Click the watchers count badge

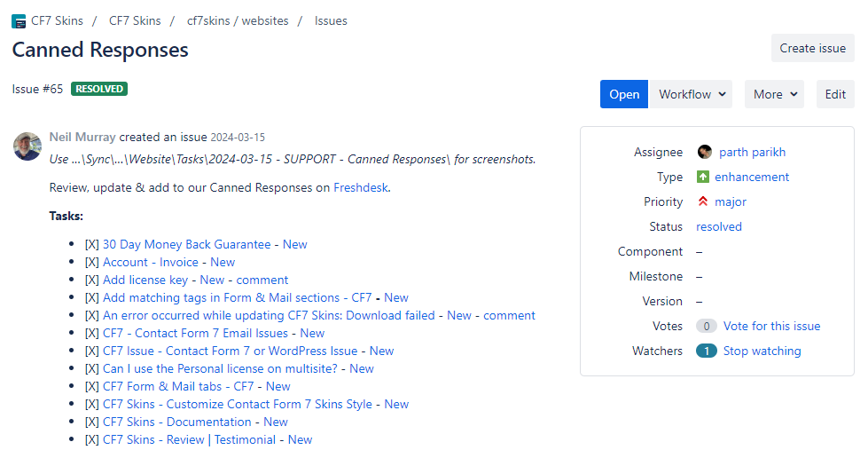point(706,351)
